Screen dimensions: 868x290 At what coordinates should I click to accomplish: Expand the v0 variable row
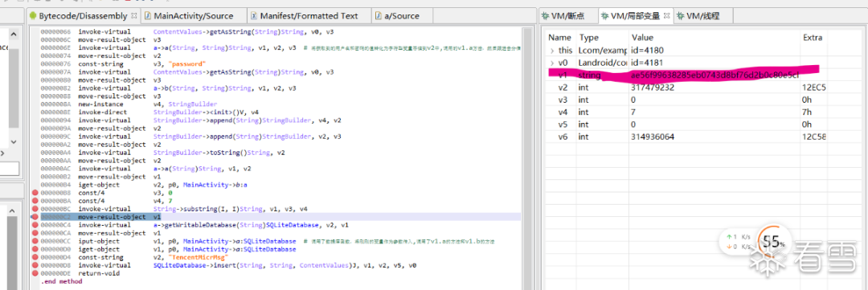(x=552, y=63)
